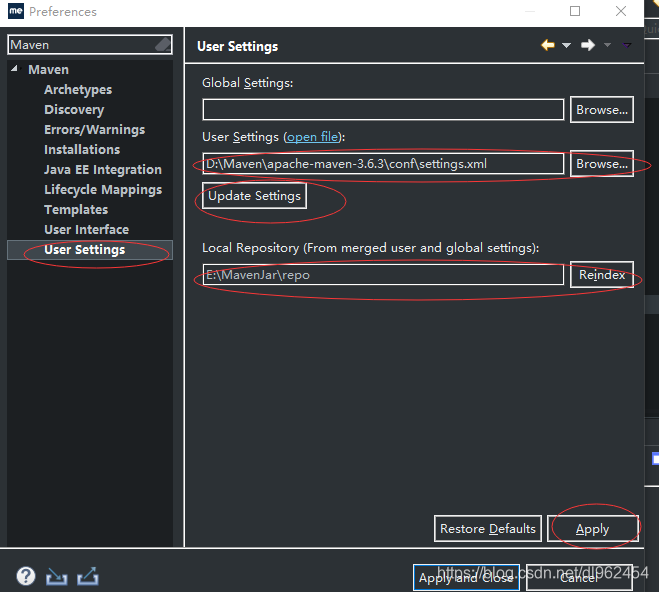The height and width of the screenshot is (592, 659).
Task: Click the Global Settings path field
Action: click(383, 110)
